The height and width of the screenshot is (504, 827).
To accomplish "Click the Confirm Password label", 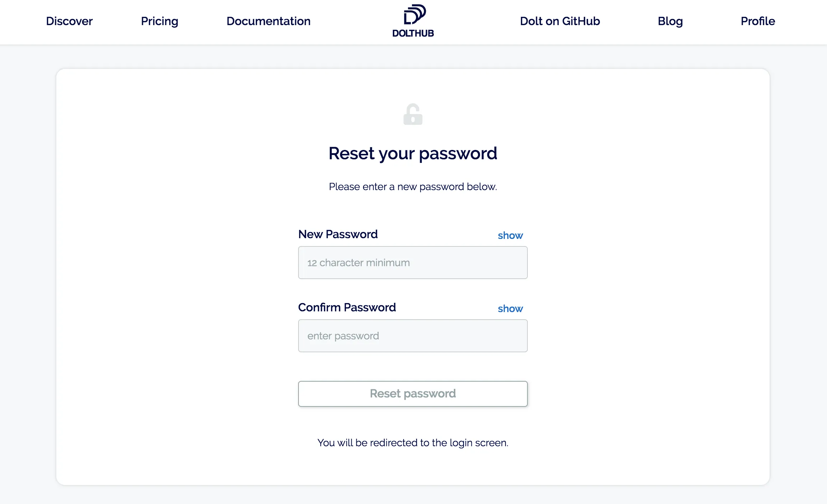I will coord(347,307).
